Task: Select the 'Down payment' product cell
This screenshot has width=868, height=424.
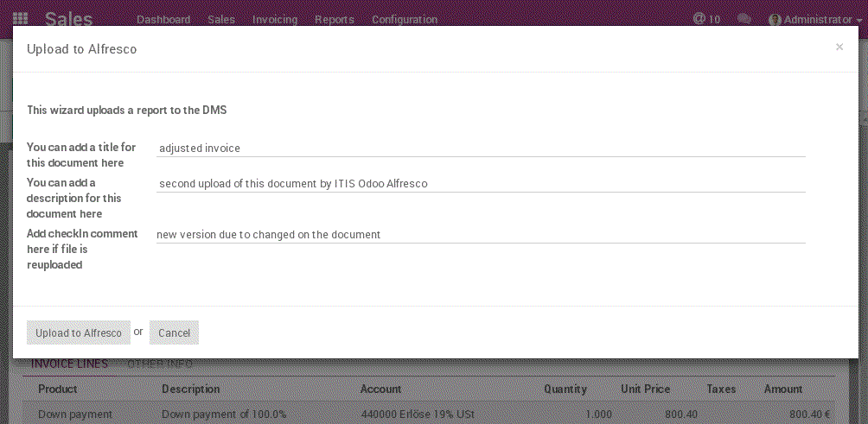Action: coord(75,414)
